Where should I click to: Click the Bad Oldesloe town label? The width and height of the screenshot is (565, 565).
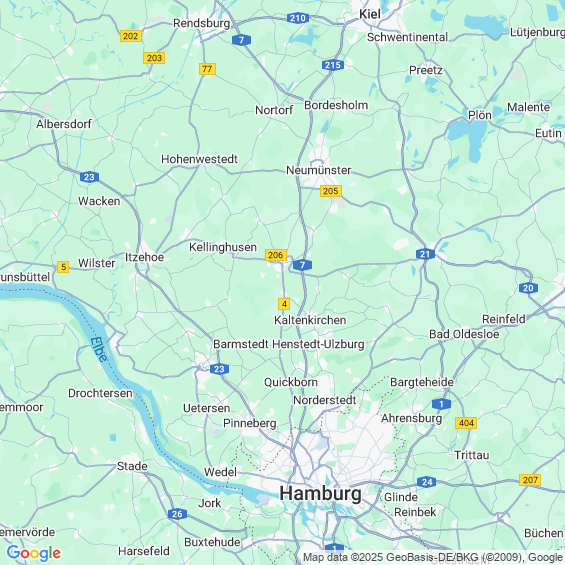pyautogui.click(x=464, y=334)
